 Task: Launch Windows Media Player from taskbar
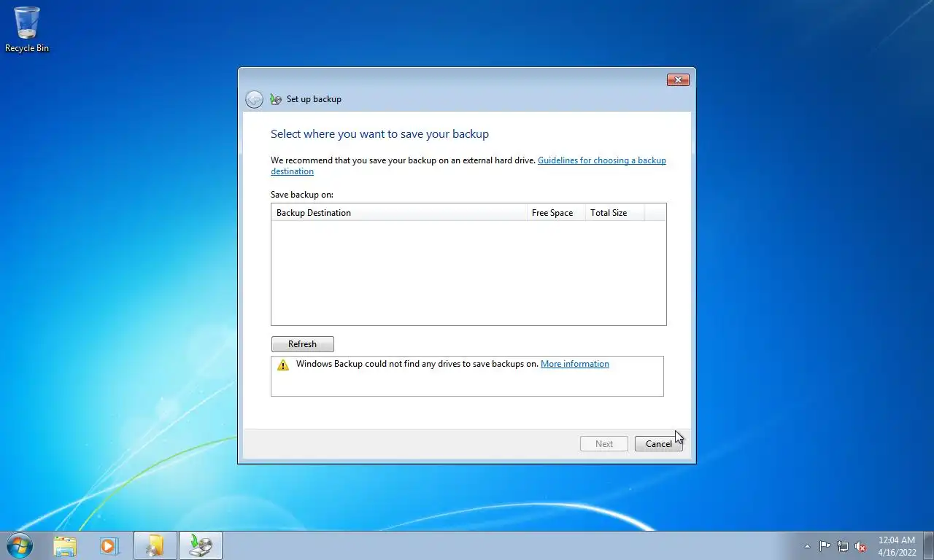click(x=109, y=545)
